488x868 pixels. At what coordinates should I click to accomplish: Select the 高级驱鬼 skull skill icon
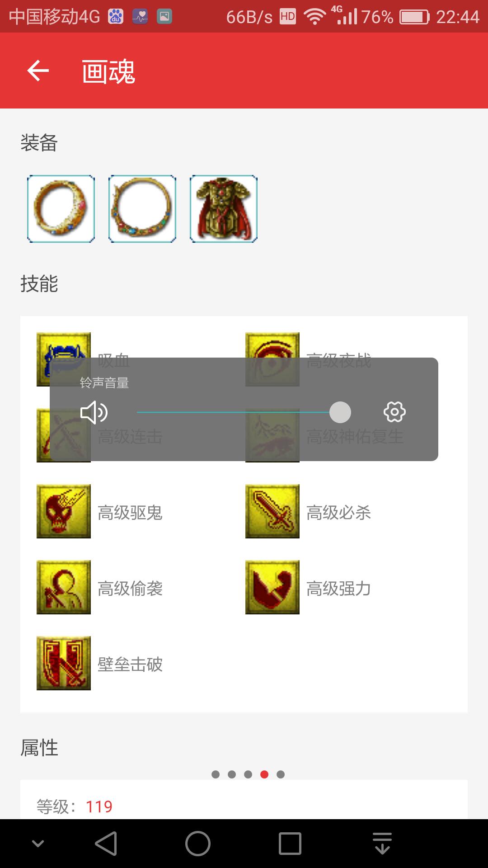(64, 511)
